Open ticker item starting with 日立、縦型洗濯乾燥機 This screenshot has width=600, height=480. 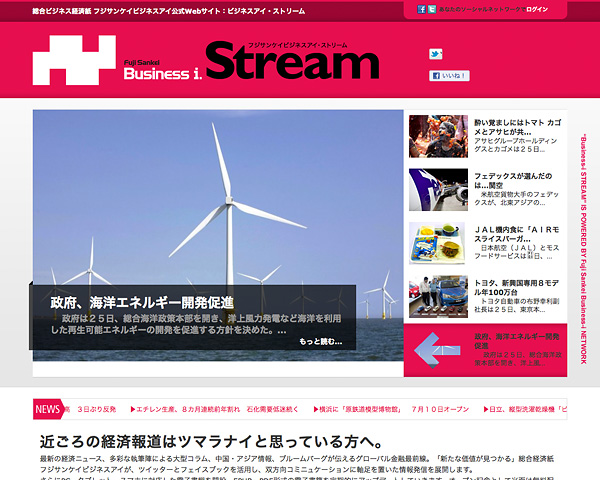tap(525, 409)
